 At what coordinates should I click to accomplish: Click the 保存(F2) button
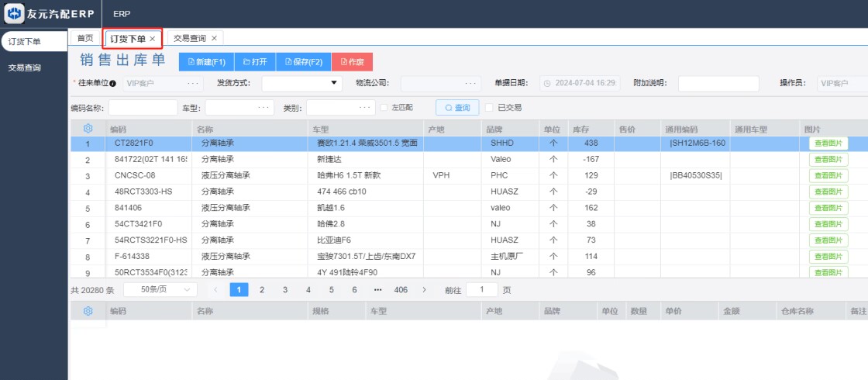(x=303, y=62)
